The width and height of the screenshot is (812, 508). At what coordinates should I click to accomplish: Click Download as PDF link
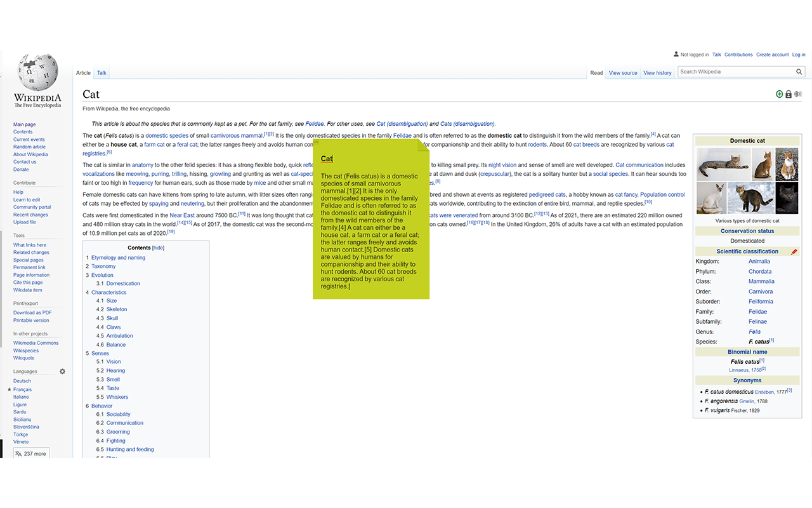tap(32, 312)
